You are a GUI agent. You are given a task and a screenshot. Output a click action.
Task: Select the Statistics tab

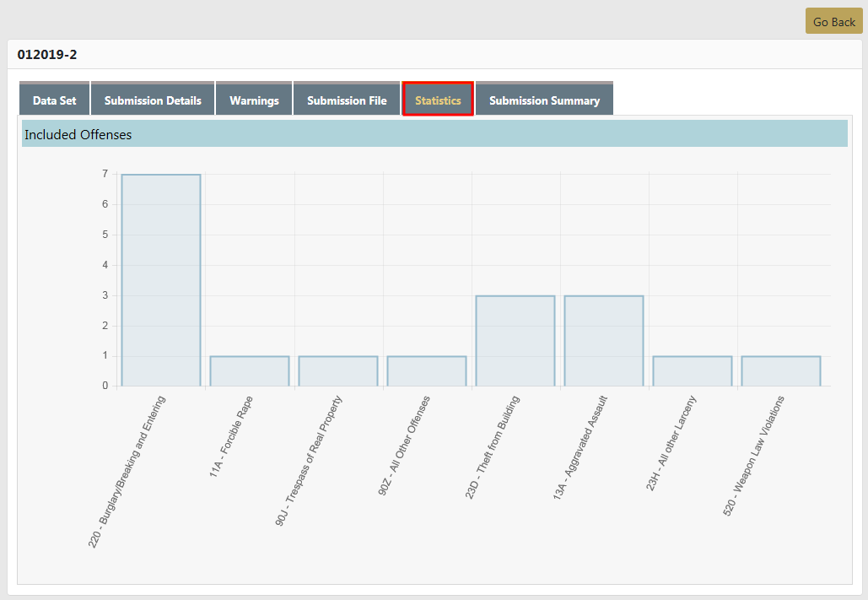coord(438,100)
